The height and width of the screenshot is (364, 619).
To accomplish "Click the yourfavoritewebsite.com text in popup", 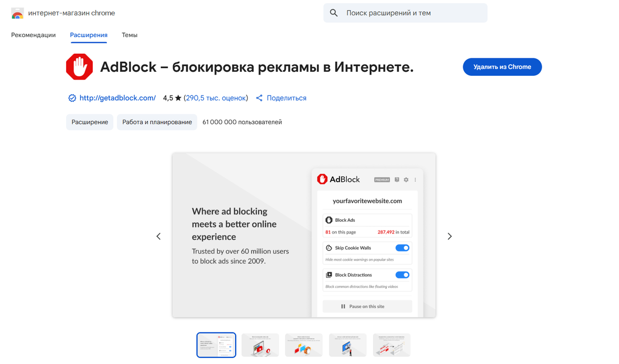I will coord(367,201).
